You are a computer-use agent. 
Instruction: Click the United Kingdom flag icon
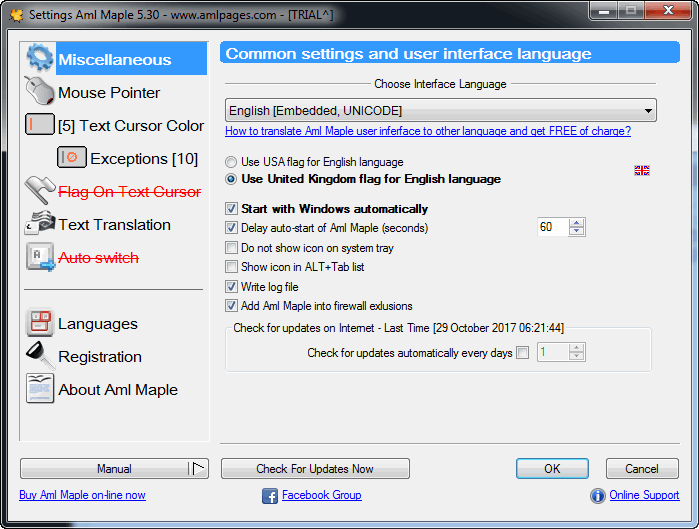641,170
